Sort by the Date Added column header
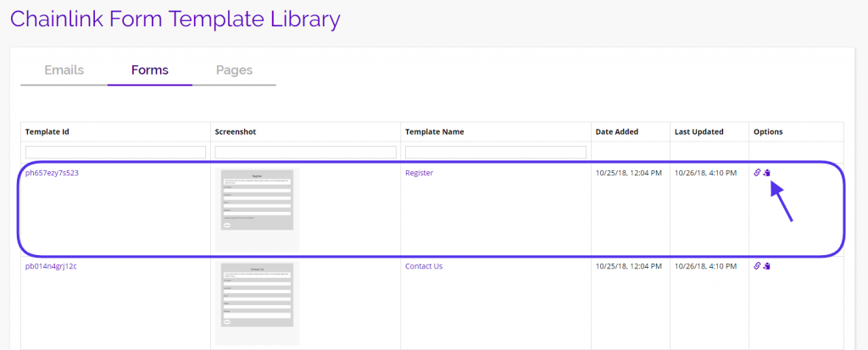This screenshot has width=868, height=350. [617, 132]
